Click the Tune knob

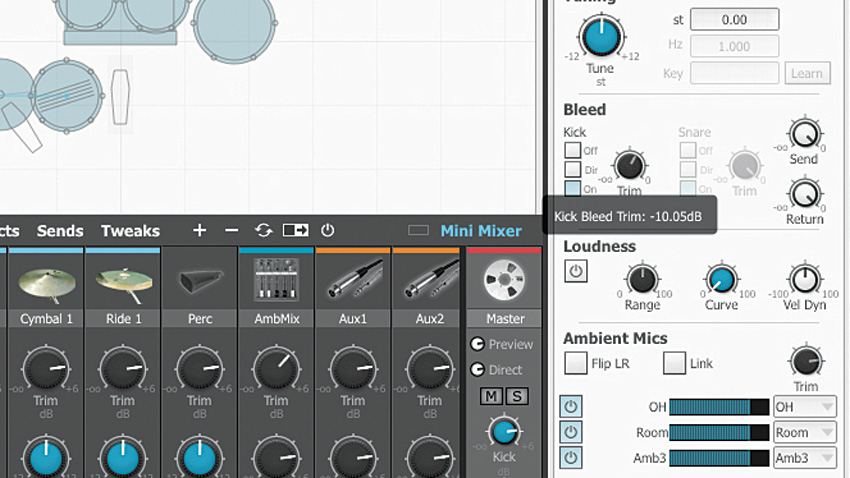point(601,37)
